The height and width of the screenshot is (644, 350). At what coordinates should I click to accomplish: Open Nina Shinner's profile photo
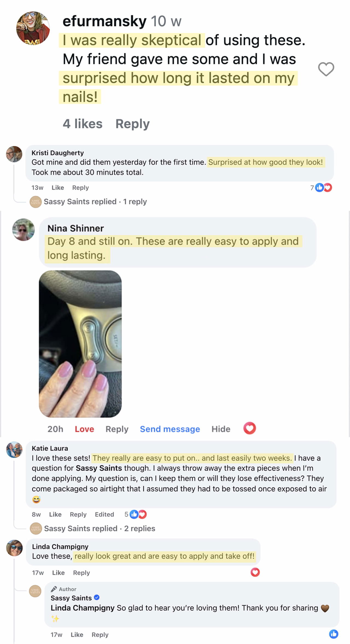pyautogui.click(x=24, y=230)
